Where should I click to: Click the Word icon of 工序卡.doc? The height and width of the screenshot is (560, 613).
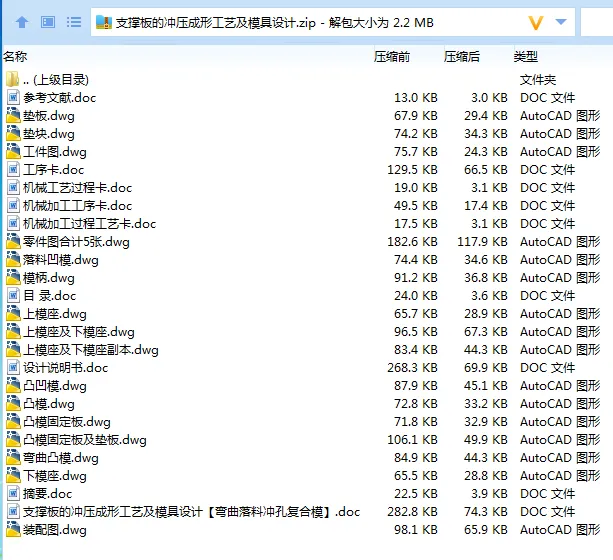[13, 169]
